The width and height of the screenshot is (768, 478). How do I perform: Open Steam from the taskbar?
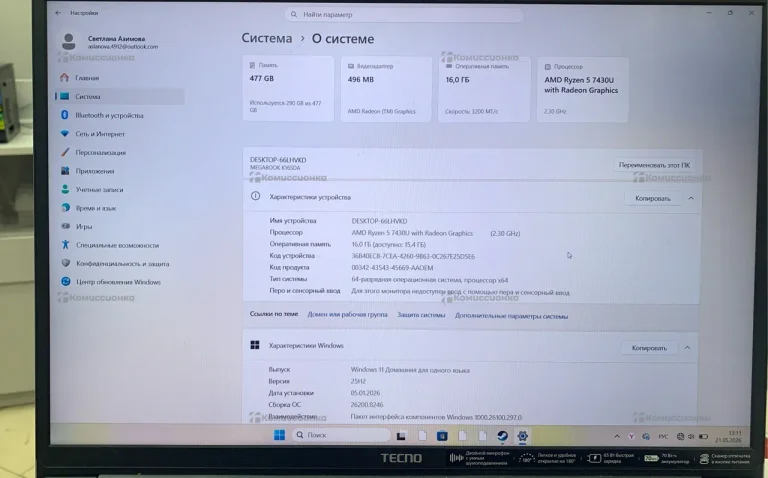[x=502, y=436]
